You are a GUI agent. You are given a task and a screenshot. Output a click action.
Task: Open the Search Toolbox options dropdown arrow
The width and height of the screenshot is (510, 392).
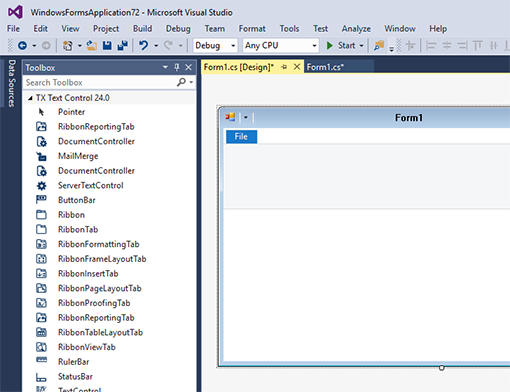(x=191, y=82)
